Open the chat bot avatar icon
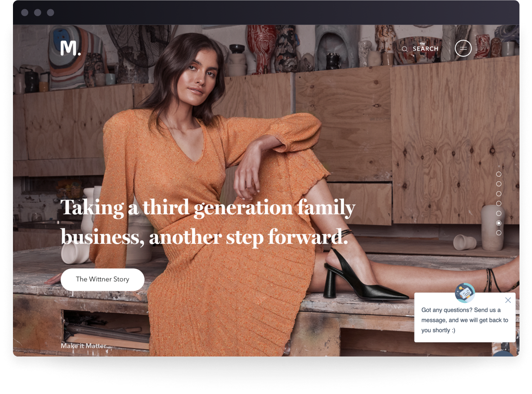 [x=465, y=293]
